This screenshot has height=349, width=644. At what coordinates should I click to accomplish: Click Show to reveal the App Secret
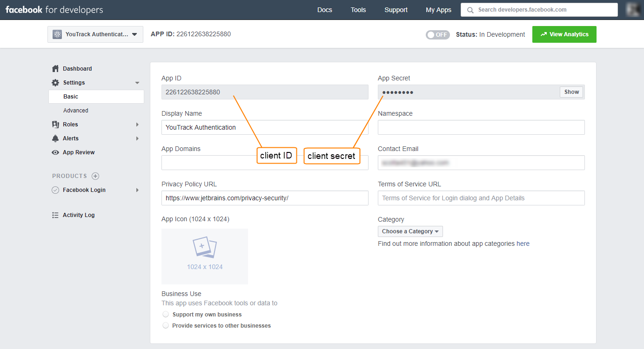pyautogui.click(x=571, y=92)
